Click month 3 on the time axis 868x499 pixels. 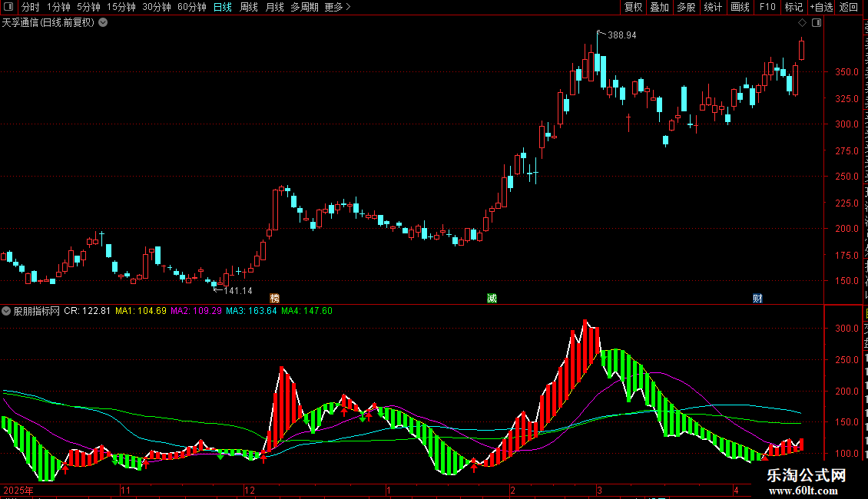point(599,490)
